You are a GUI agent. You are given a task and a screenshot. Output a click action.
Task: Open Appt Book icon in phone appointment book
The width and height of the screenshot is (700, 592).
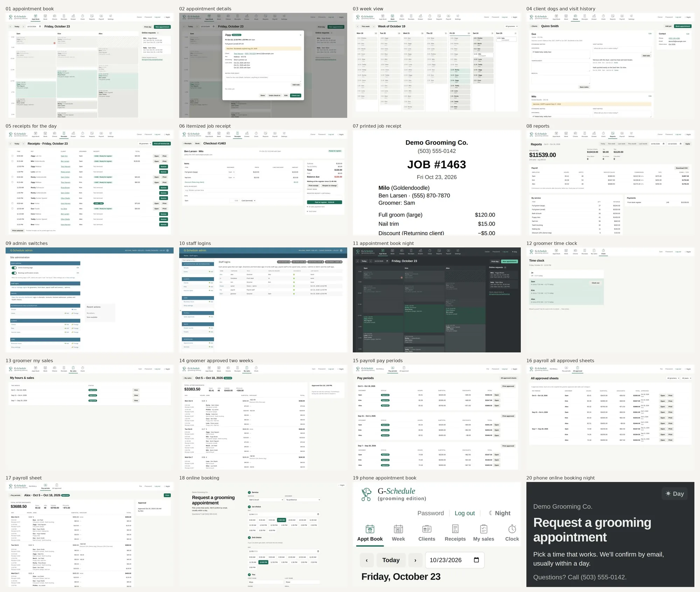[370, 529]
